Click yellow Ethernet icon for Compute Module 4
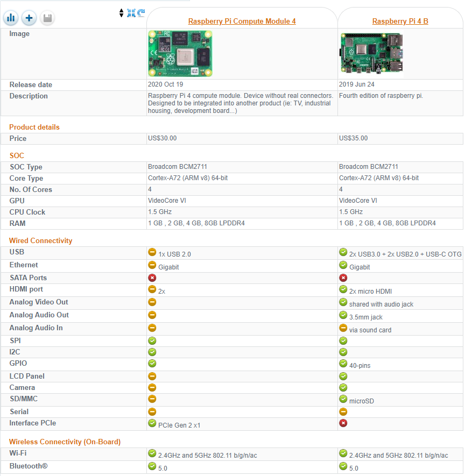 152,265
